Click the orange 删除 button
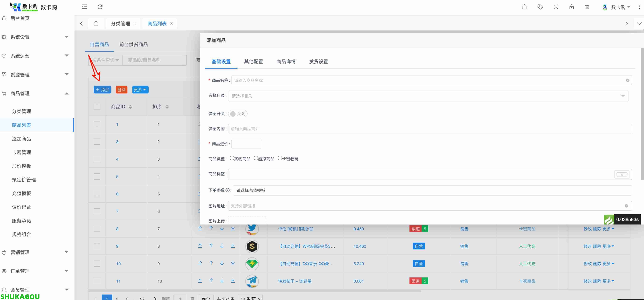 (x=121, y=90)
